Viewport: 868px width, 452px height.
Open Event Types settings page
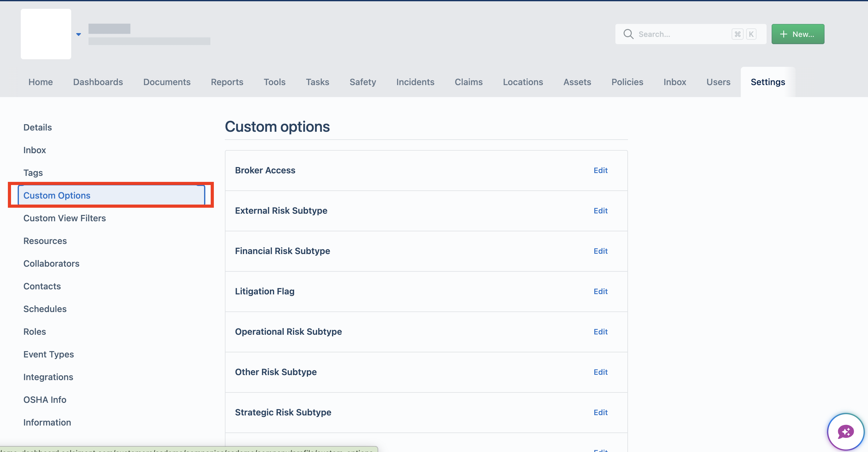[x=49, y=354]
